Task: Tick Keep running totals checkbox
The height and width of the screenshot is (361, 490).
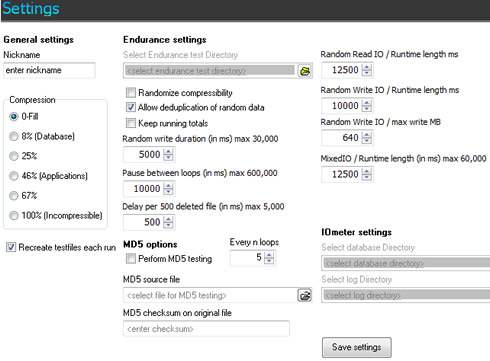Action: point(131,123)
